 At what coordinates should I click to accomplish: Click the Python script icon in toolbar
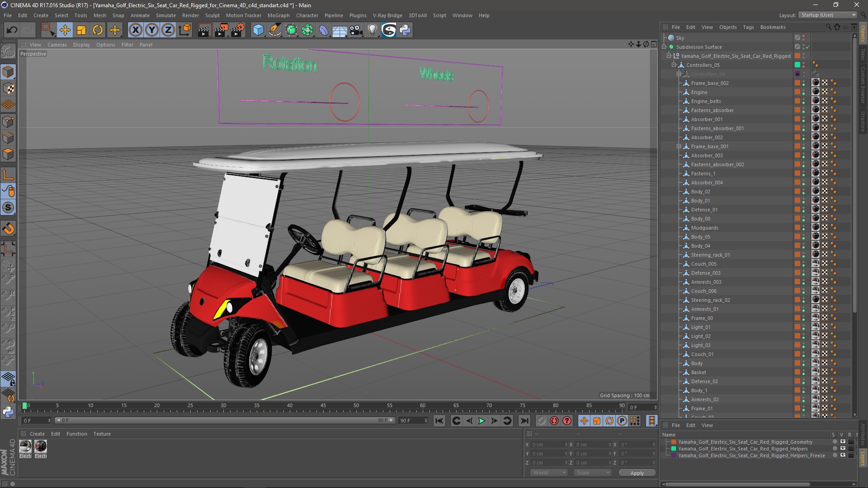point(405,30)
